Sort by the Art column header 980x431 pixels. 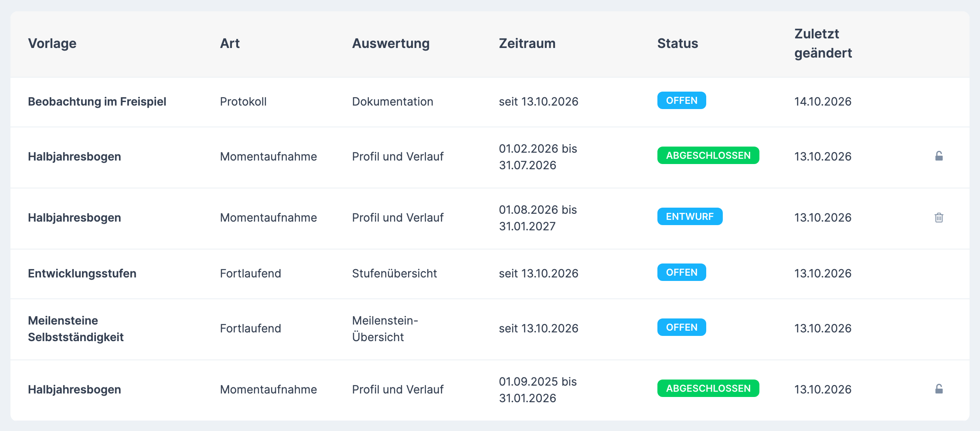tap(230, 43)
